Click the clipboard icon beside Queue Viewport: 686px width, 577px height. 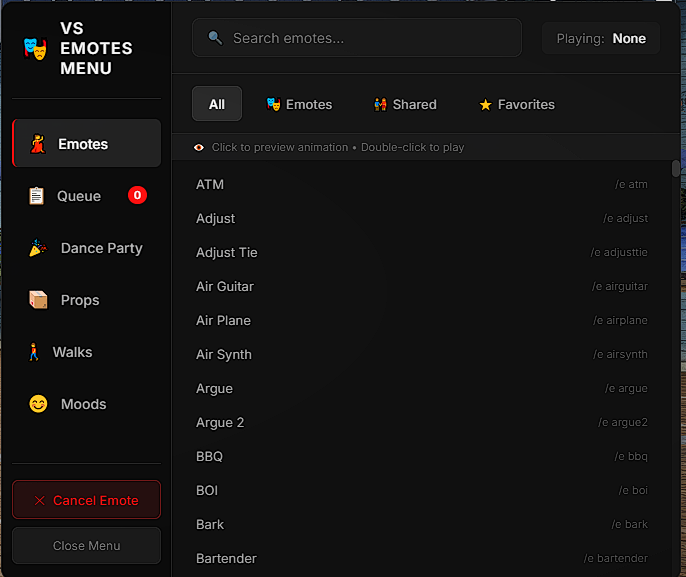[36, 196]
